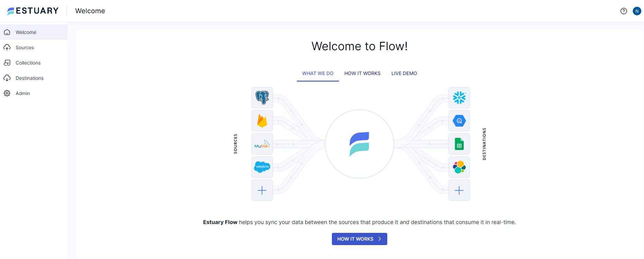The width and height of the screenshot is (644, 259).
Task: Open Collections in the sidebar
Action: pyautogui.click(x=34, y=63)
